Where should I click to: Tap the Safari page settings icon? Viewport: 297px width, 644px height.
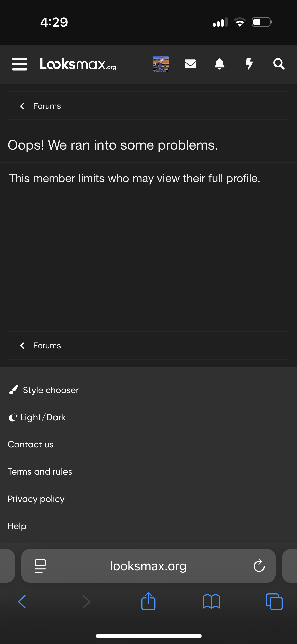pyautogui.click(x=40, y=566)
